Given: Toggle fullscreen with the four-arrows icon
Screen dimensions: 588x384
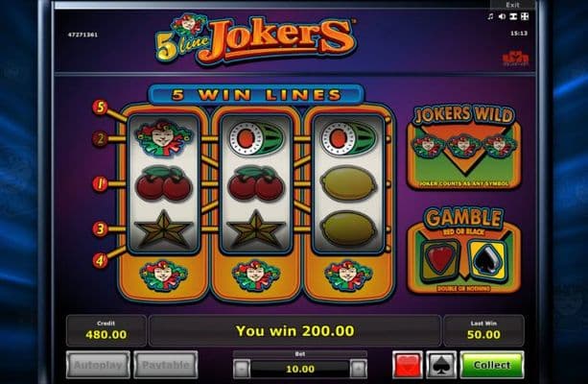Looking at the screenshot, I should coord(525,16).
